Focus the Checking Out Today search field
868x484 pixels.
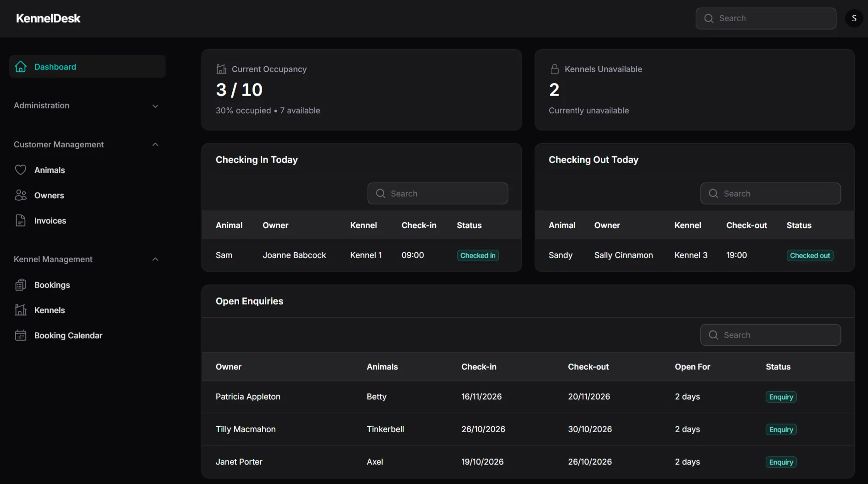(770, 193)
